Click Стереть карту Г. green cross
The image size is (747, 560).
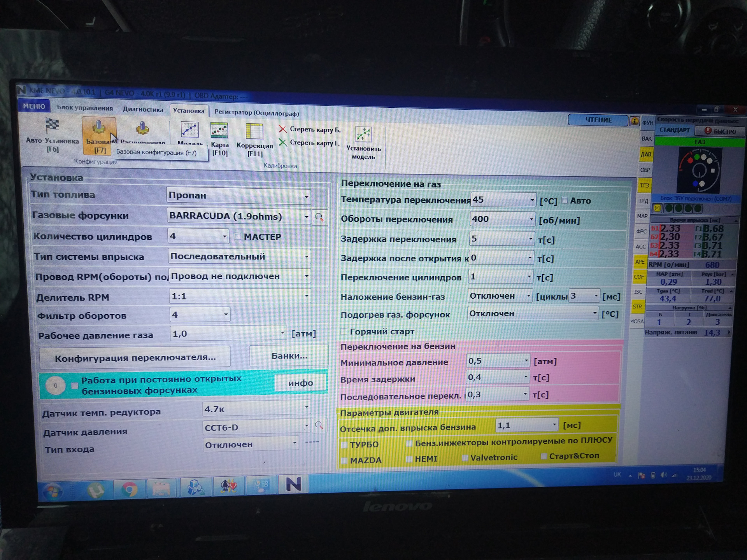point(283,143)
